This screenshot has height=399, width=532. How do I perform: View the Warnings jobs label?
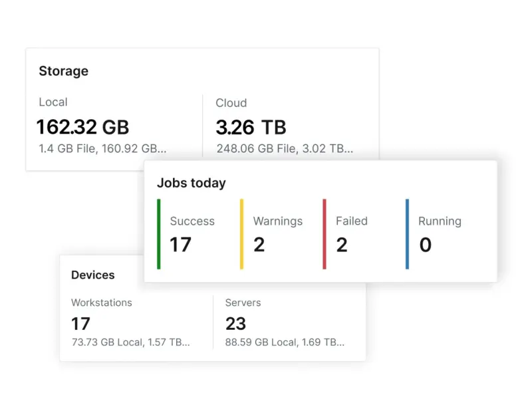tap(277, 221)
